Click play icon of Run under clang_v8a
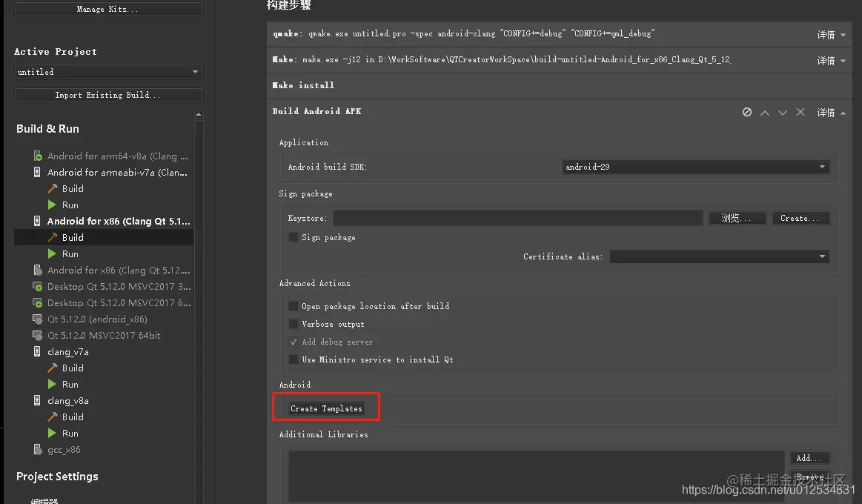This screenshot has width=862, height=504. 52,433
